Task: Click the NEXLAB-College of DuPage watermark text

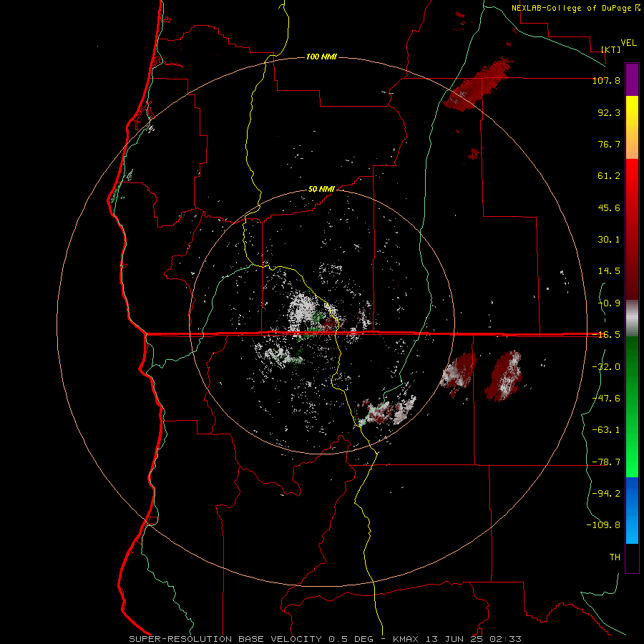Action: (575, 8)
